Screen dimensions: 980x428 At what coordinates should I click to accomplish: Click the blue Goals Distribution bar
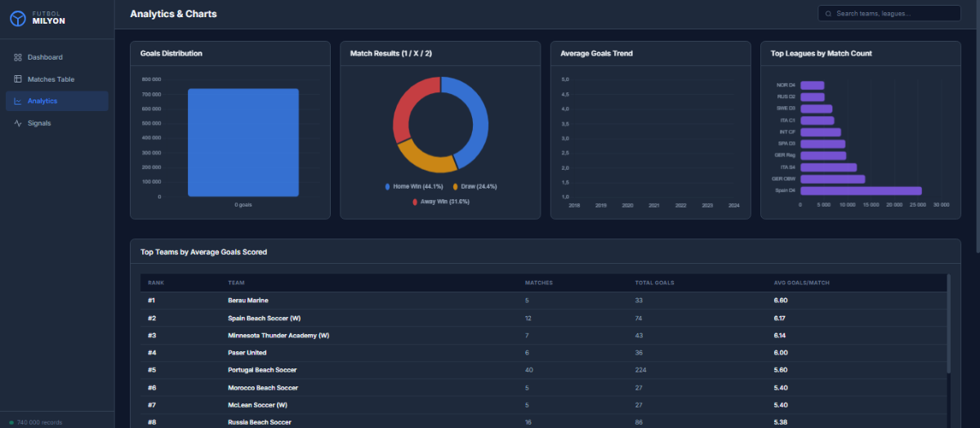[x=243, y=143]
